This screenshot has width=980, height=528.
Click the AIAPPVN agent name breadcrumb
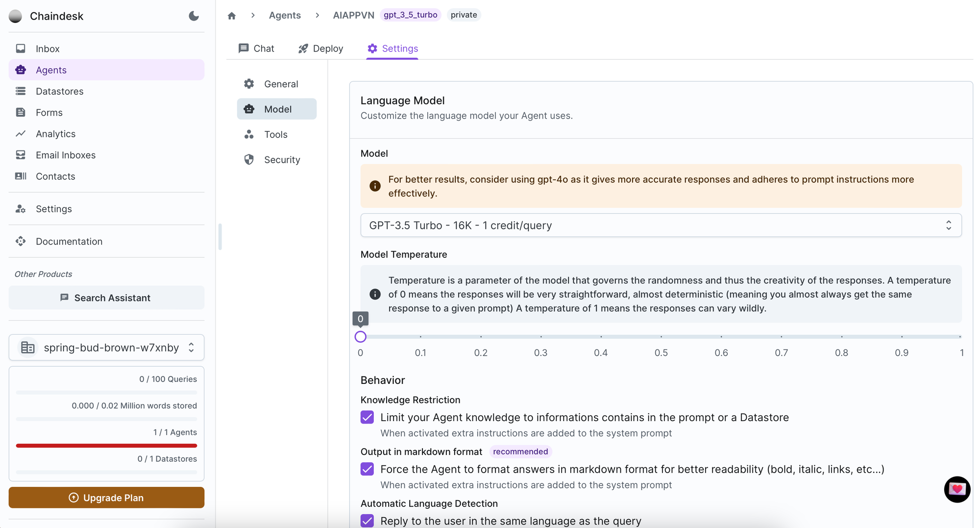(353, 15)
